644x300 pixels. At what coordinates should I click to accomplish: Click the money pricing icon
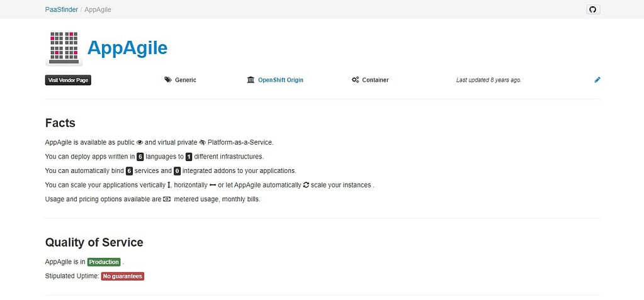click(167, 199)
